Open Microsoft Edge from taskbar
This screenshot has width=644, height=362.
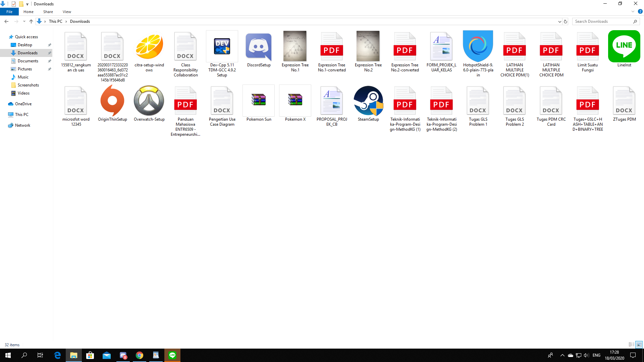[57, 355]
